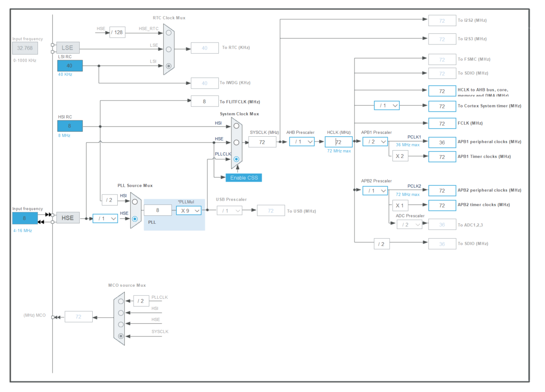Click the 'System Clock Mux' title
Screen dimensions: 545x392
pyautogui.click(x=239, y=114)
